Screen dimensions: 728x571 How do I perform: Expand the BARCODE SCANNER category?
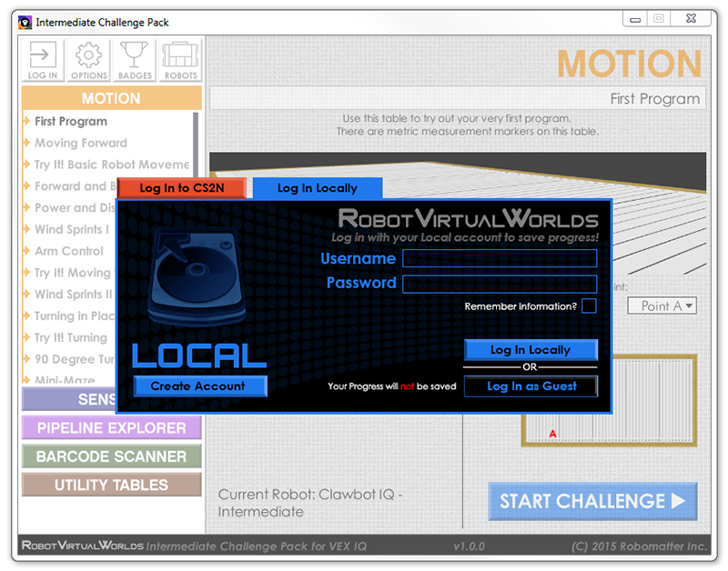point(111,456)
